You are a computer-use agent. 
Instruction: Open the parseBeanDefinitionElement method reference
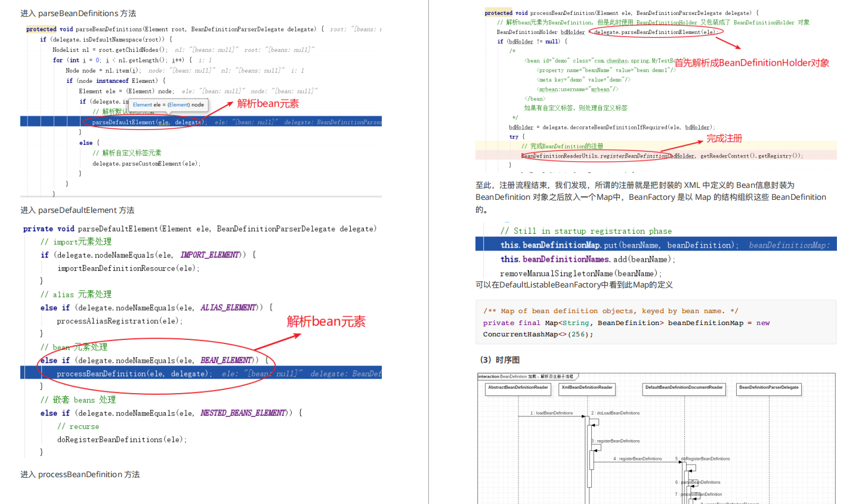tap(654, 32)
